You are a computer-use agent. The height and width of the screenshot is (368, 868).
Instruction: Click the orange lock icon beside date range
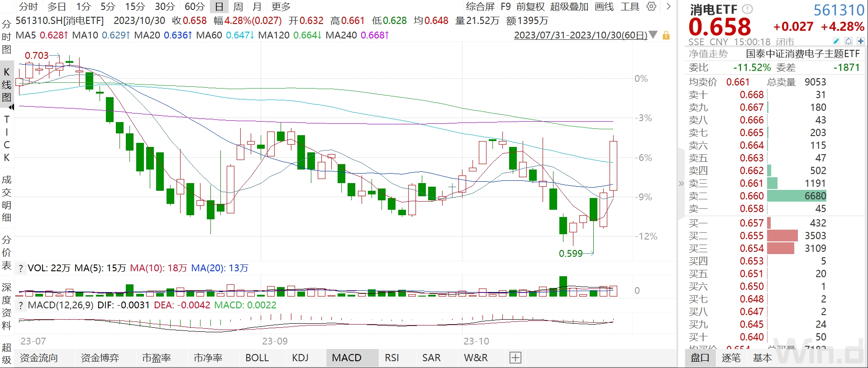[666, 35]
